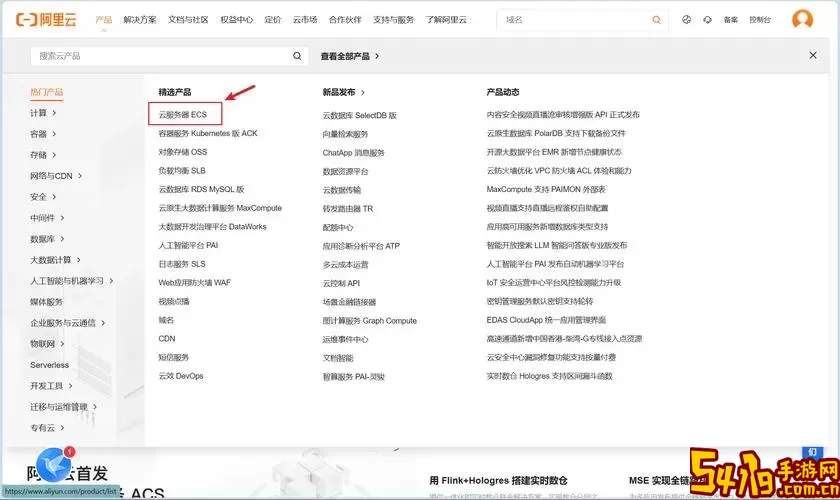The image size is (840, 500).
Task: Open 日志服务 SLS product
Action: [x=182, y=264]
